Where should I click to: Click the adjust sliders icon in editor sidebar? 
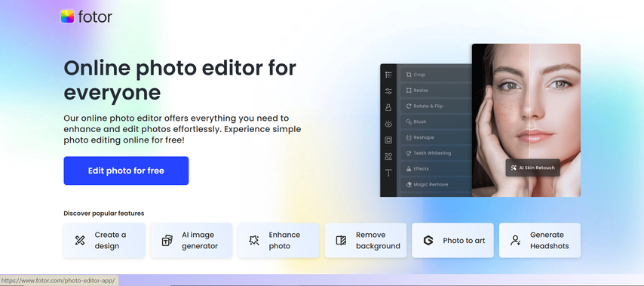[x=388, y=91]
